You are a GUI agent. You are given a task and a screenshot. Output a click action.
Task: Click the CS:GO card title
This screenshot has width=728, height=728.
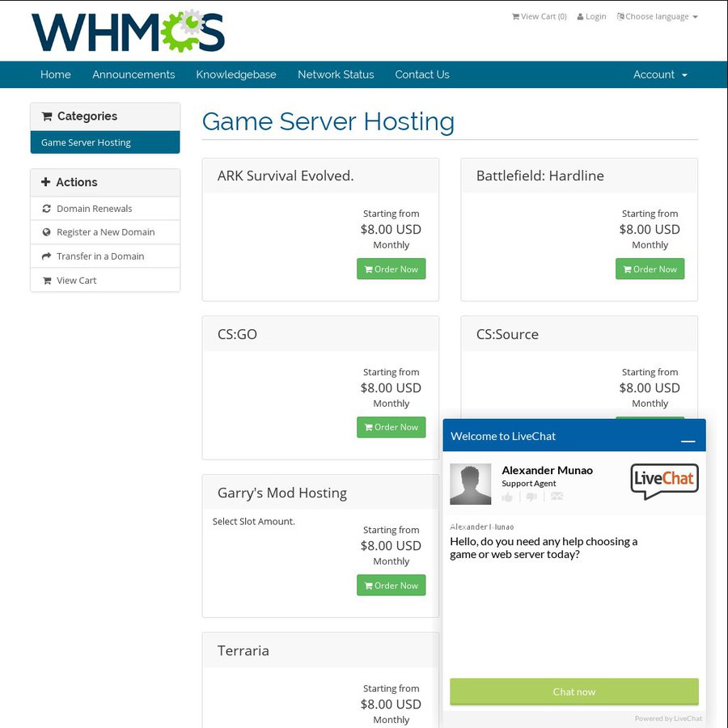(x=237, y=334)
